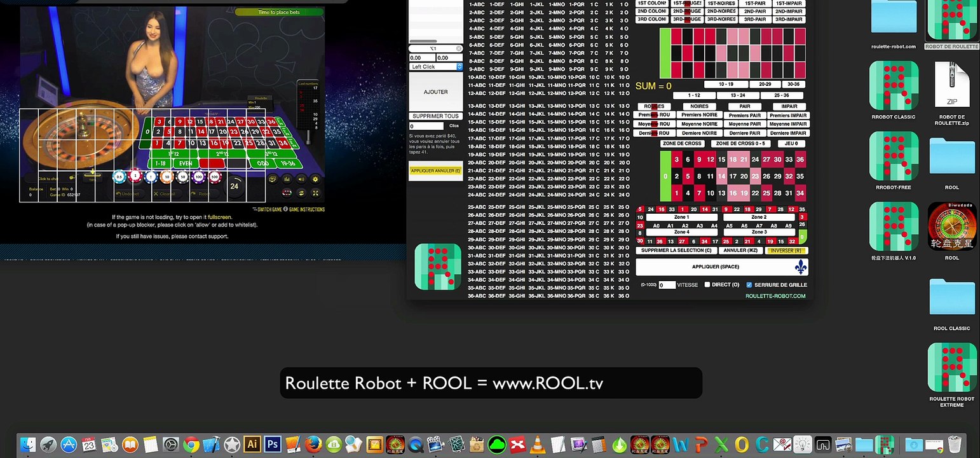Click red 36 on the robot number grid

point(800,160)
